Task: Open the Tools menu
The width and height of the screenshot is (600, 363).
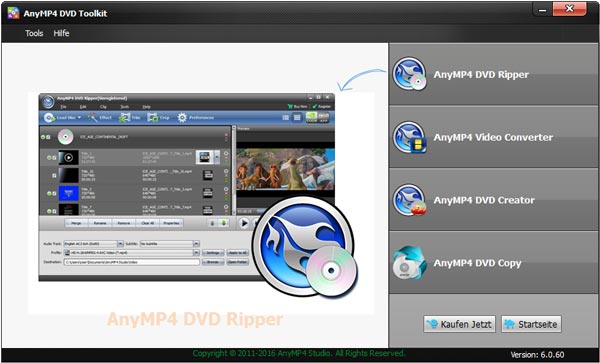Action: pos(34,33)
